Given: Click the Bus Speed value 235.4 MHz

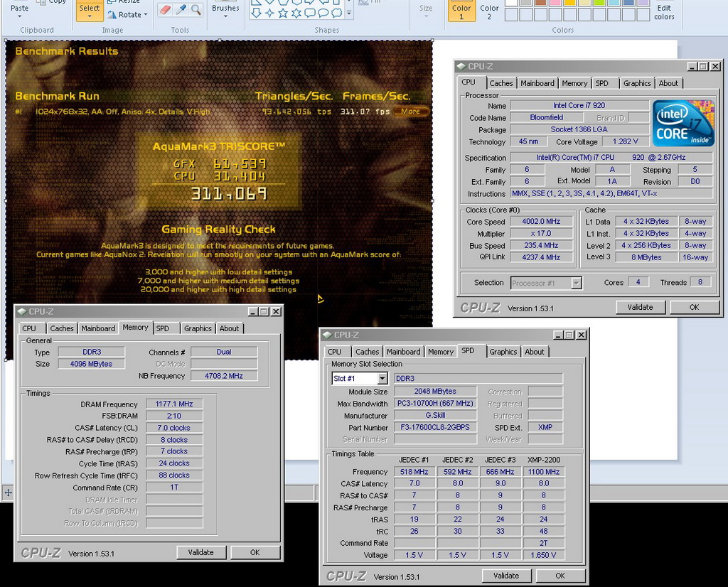Looking at the screenshot, I should pyautogui.click(x=541, y=245).
